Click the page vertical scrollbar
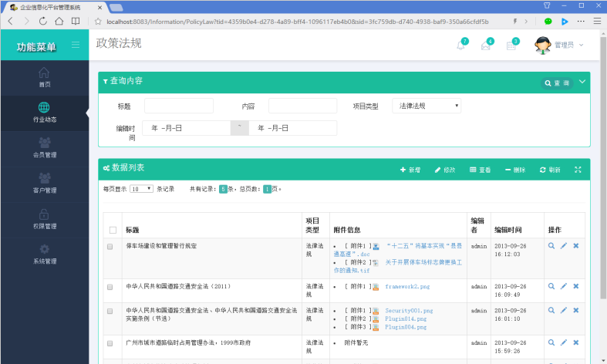The height and width of the screenshot is (364, 607). [603, 167]
